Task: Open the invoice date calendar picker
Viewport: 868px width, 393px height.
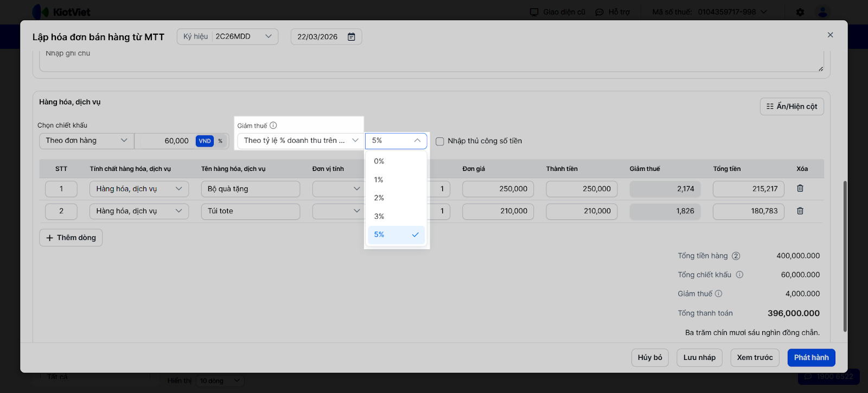Action: 352,37
